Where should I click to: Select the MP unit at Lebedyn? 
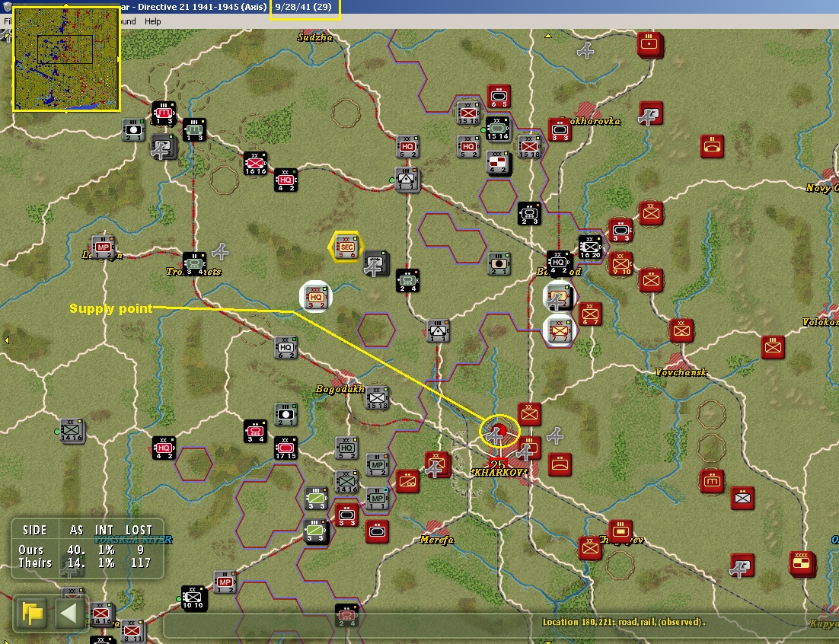coord(102,247)
